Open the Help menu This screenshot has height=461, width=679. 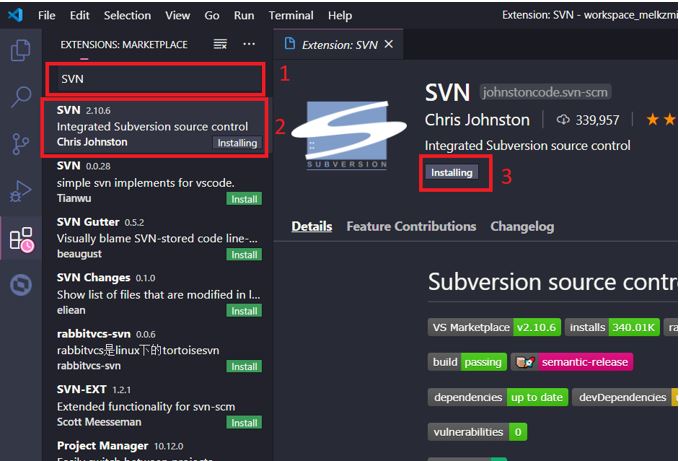(x=340, y=16)
